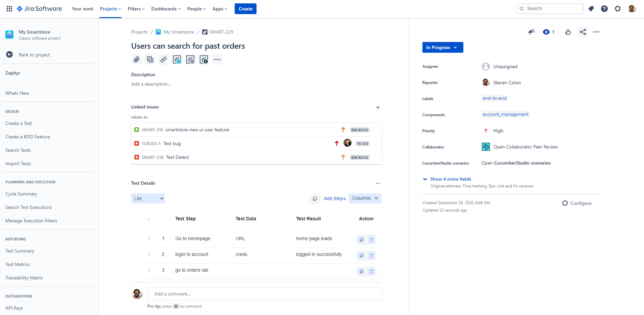Open API Keys in sidebar

point(14,308)
